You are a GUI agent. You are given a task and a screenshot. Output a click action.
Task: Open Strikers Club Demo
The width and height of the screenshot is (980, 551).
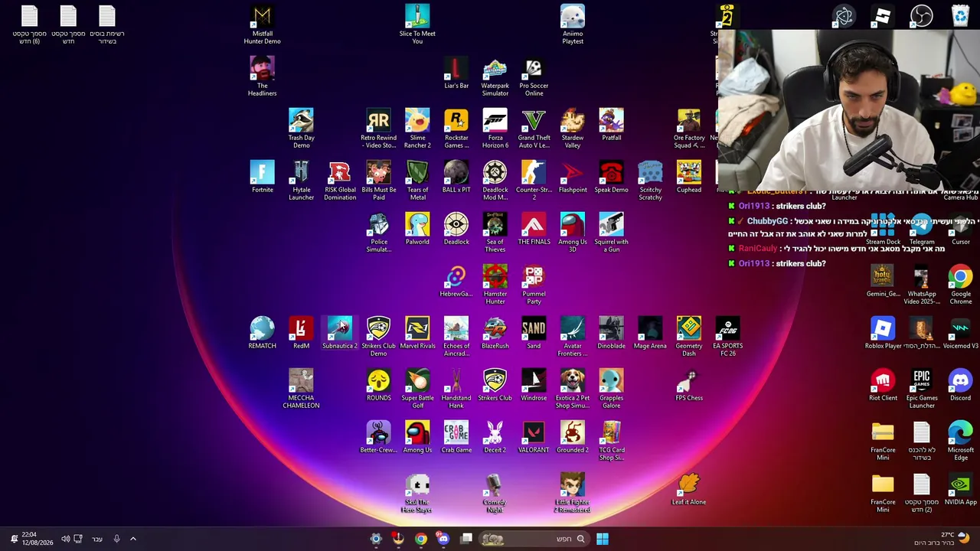tap(378, 328)
